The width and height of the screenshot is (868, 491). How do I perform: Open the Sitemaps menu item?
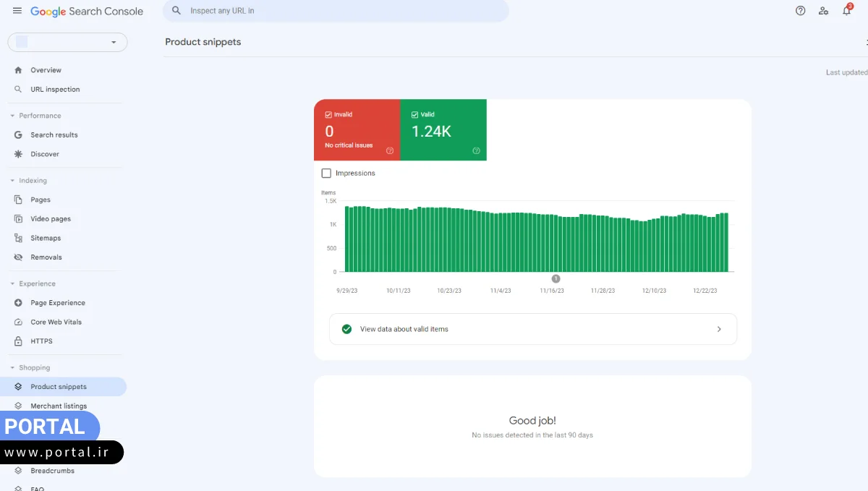tap(46, 238)
